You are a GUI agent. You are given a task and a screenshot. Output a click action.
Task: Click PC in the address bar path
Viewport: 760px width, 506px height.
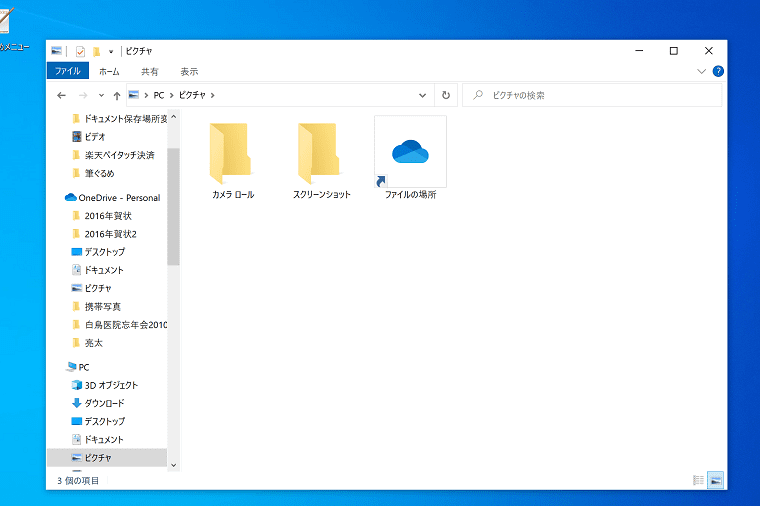[159, 95]
